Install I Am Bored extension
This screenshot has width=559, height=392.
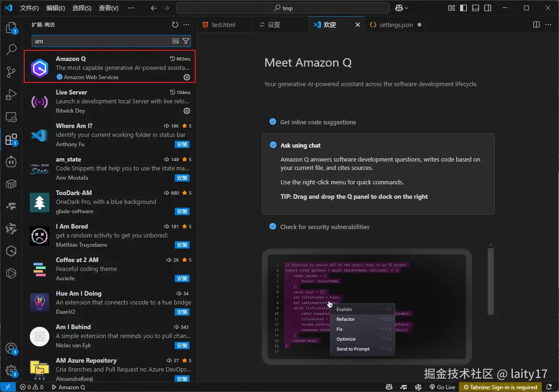tap(182, 245)
